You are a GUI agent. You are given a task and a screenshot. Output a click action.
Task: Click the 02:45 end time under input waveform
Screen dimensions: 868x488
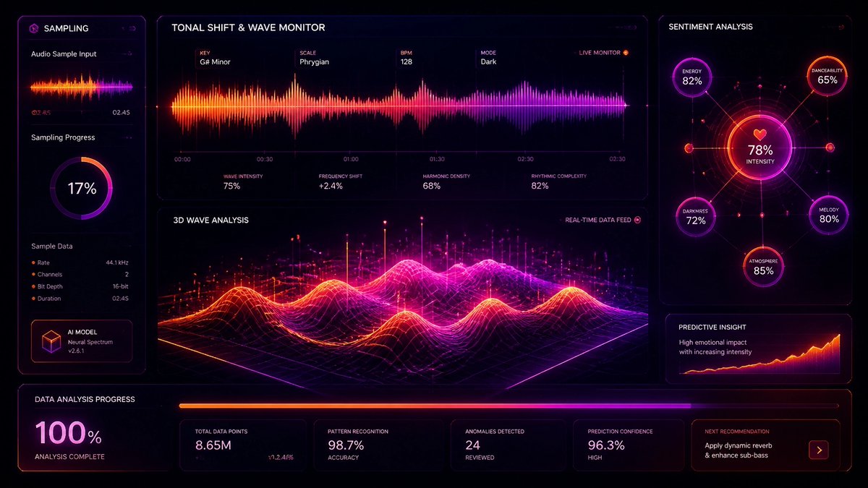[x=121, y=113]
